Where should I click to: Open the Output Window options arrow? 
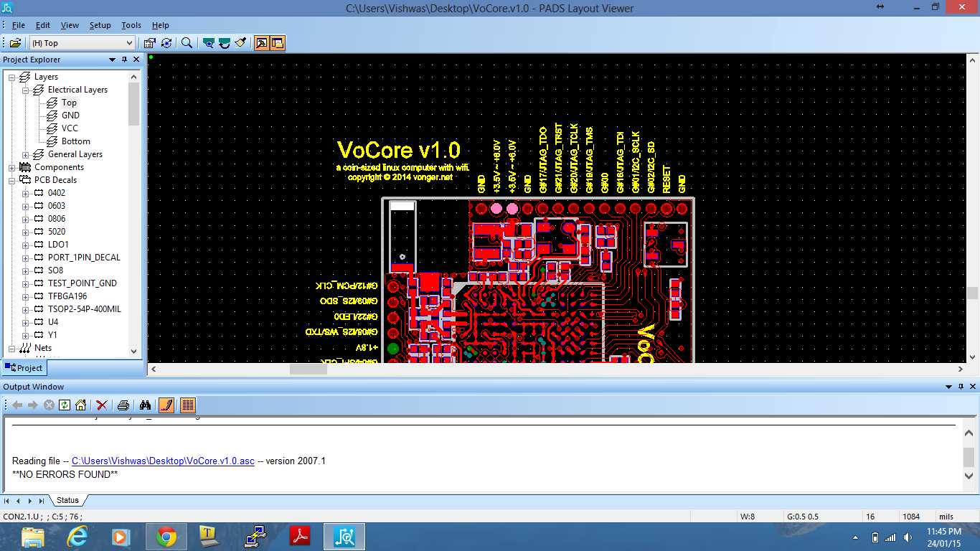click(x=949, y=386)
